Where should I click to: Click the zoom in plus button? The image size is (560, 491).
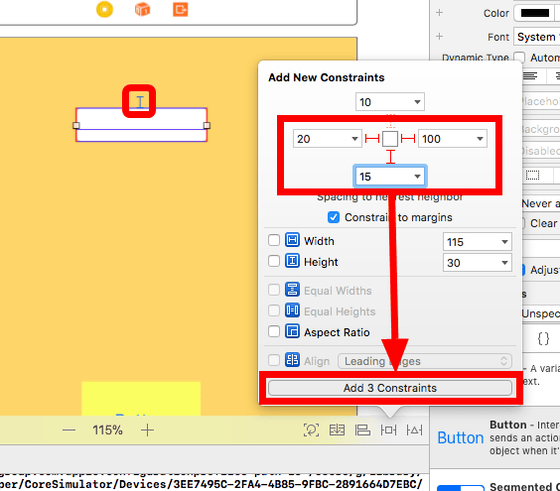[147, 430]
